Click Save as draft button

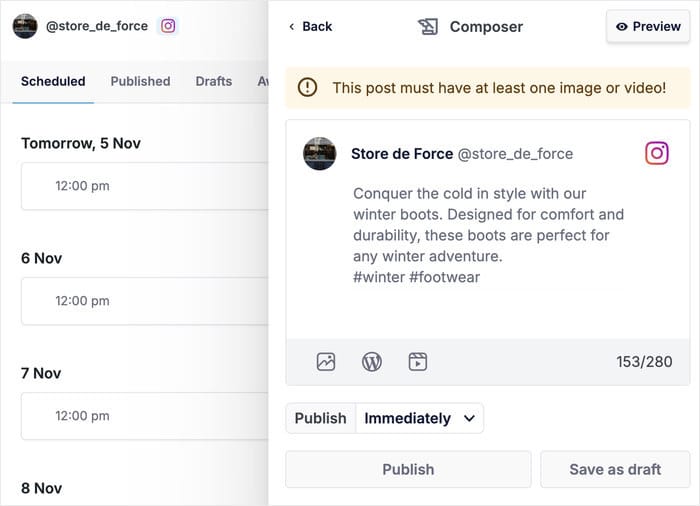click(x=615, y=469)
